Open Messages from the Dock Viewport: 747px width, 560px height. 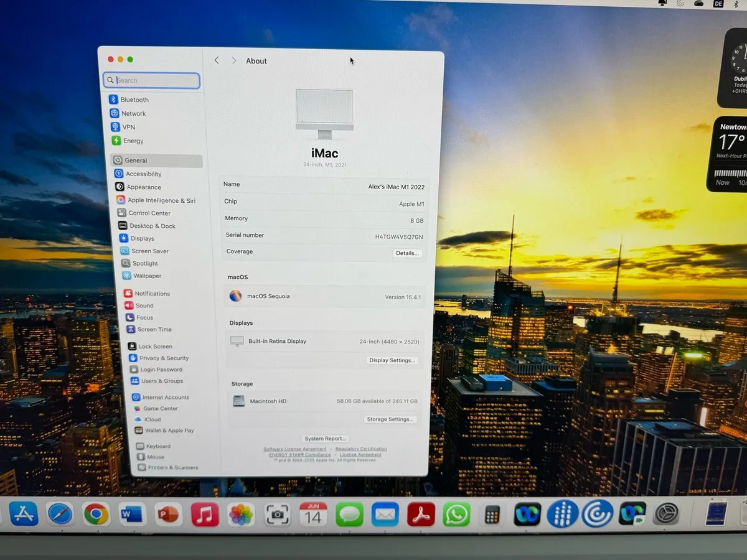[349, 515]
